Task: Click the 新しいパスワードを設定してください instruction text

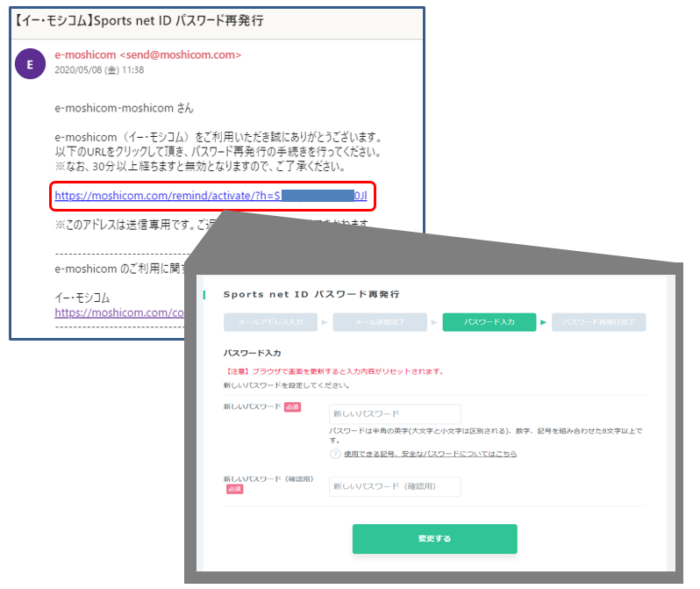Action: [x=287, y=385]
